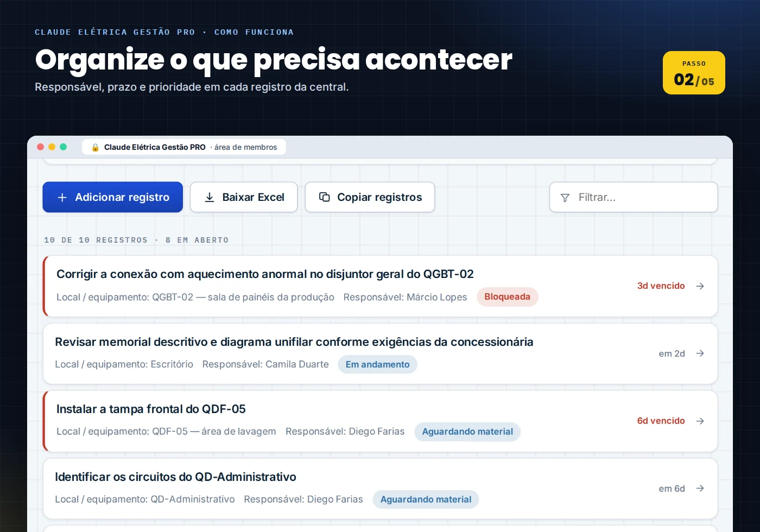Click 'Local / equipamento: Escritório' text
760x532 pixels.
coord(124,364)
